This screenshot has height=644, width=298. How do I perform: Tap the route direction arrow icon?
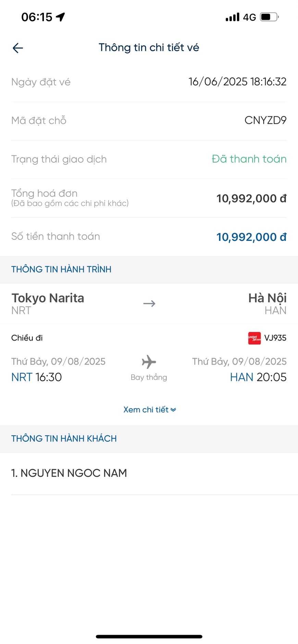[x=149, y=304]
